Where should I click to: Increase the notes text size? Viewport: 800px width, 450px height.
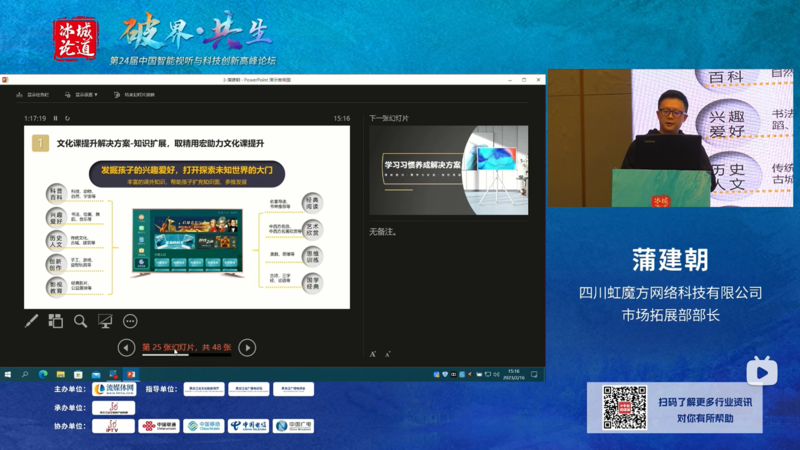[373, 354]
